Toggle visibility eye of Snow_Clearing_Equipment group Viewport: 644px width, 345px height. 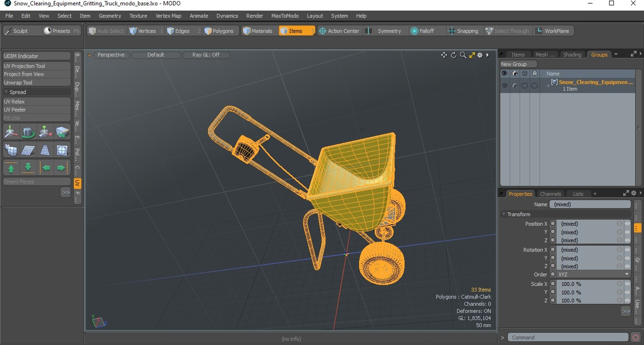pyautogui.click(x=504, y=86)
